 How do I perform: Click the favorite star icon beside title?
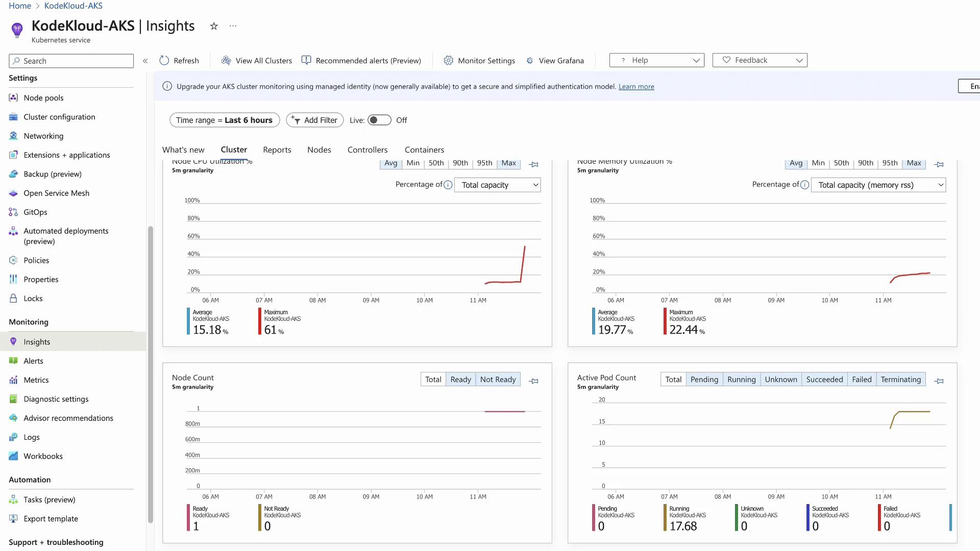[x=214, y=26]
